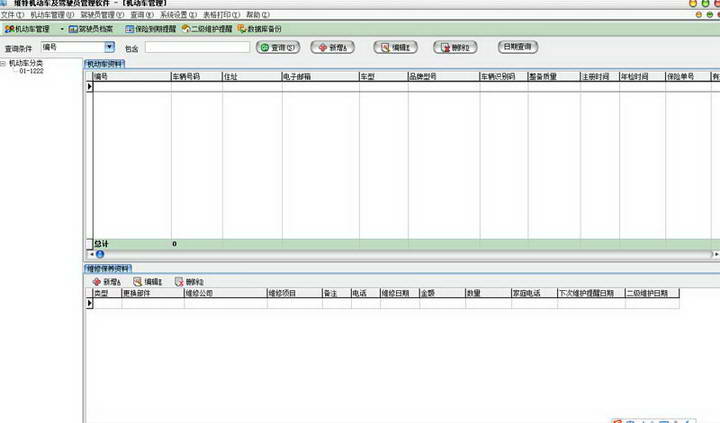Click the 维修项目 column header
Screen dimensions: 720x423
[x=294, y=293]
